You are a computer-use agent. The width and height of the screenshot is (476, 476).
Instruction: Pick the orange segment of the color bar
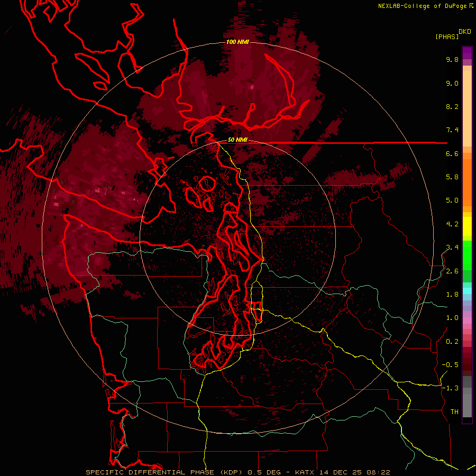point(467,182)
